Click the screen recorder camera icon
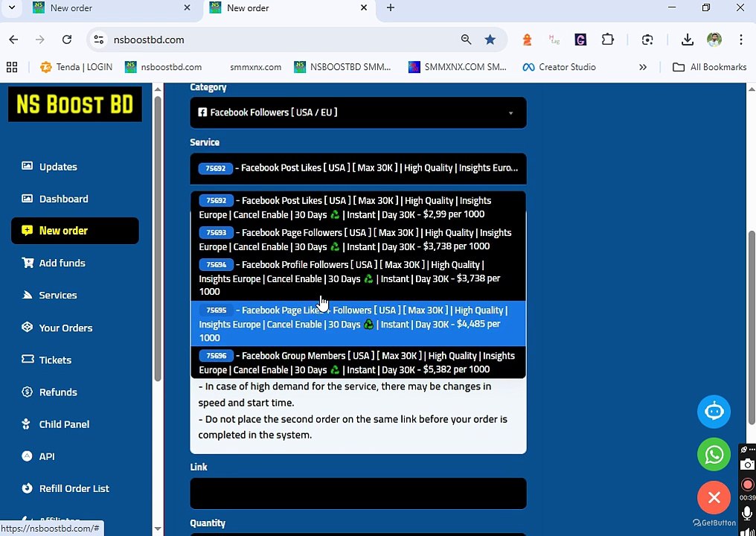The image size is (756, 536). tap(747, 464)
